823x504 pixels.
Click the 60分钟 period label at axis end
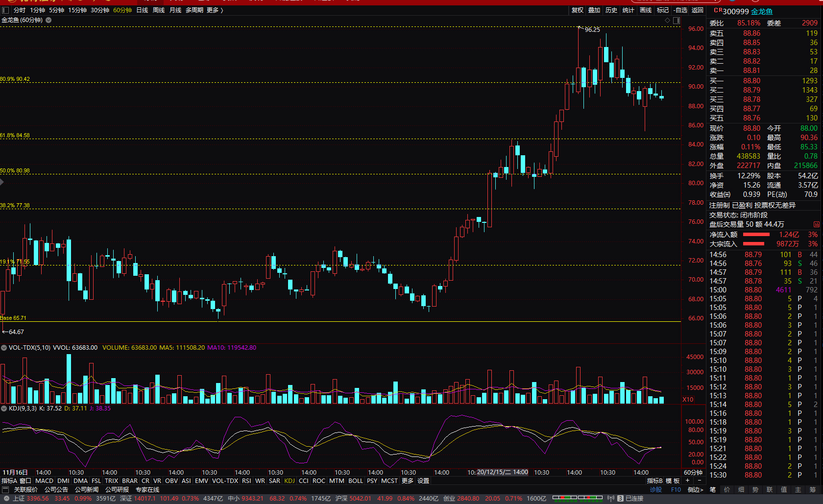point(693,473)
